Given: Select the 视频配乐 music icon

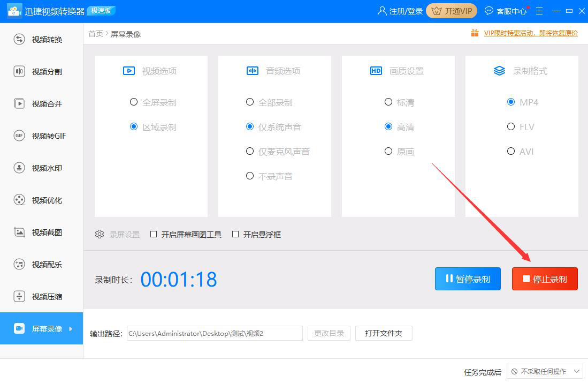Looking at the screenshot, I should (x=19, y=264).
